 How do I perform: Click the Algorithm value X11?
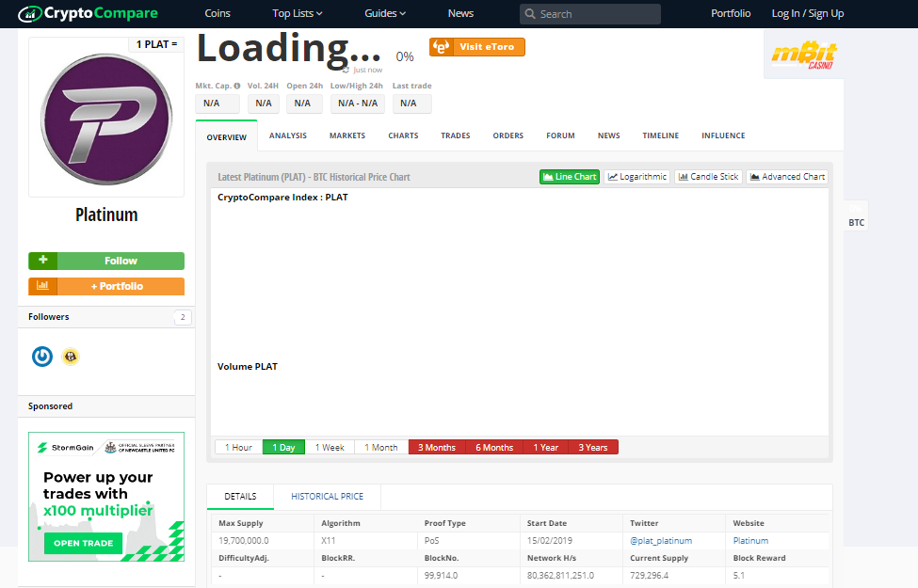pyautogui.click(x=329, y=541)
